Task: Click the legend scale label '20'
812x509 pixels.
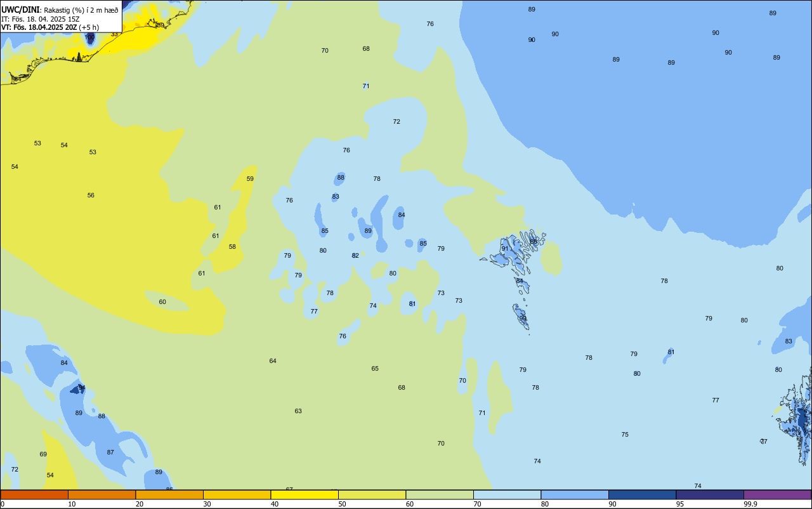Action: (140, 504)
